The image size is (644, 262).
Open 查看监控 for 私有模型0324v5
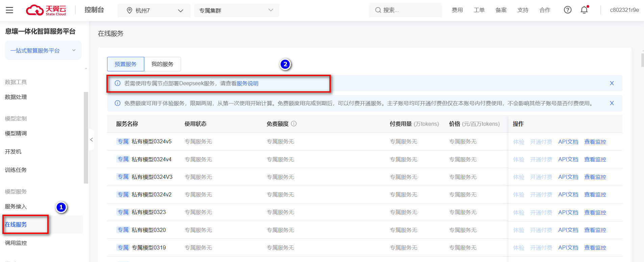[x=595, y=142]
